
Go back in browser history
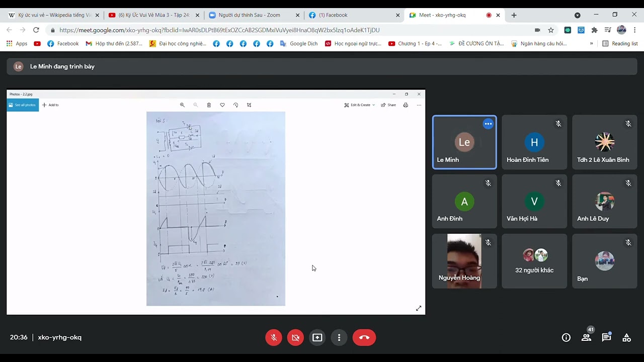click(9, 30)
